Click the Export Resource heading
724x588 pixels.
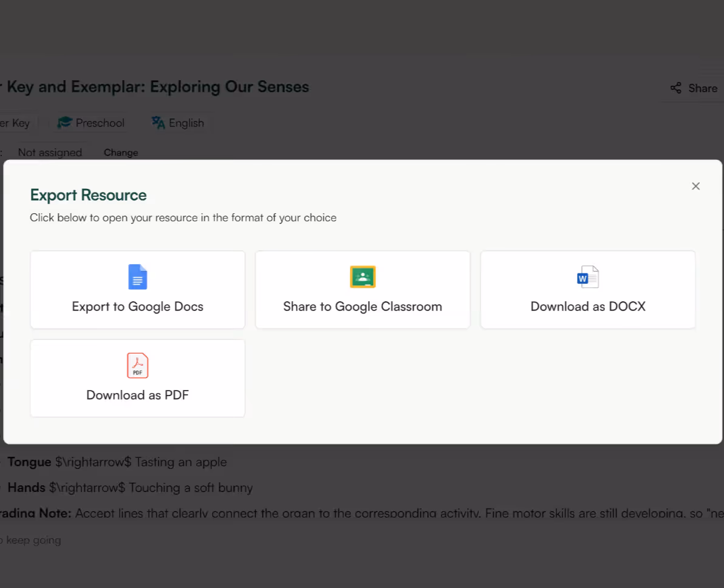[88, 196]
